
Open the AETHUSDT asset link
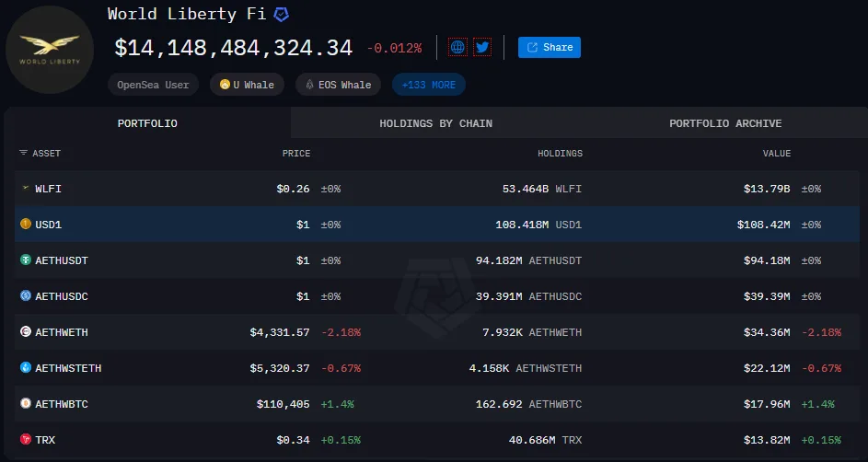(x=62, y=260)
